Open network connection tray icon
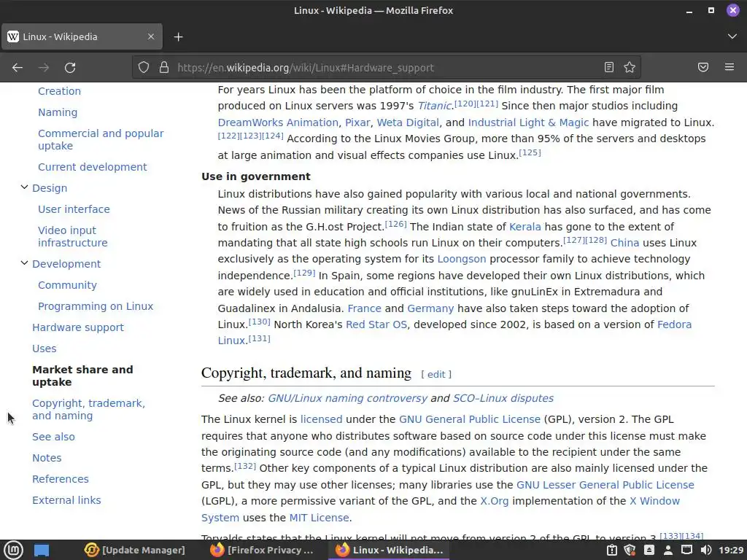 pos(686,550)
